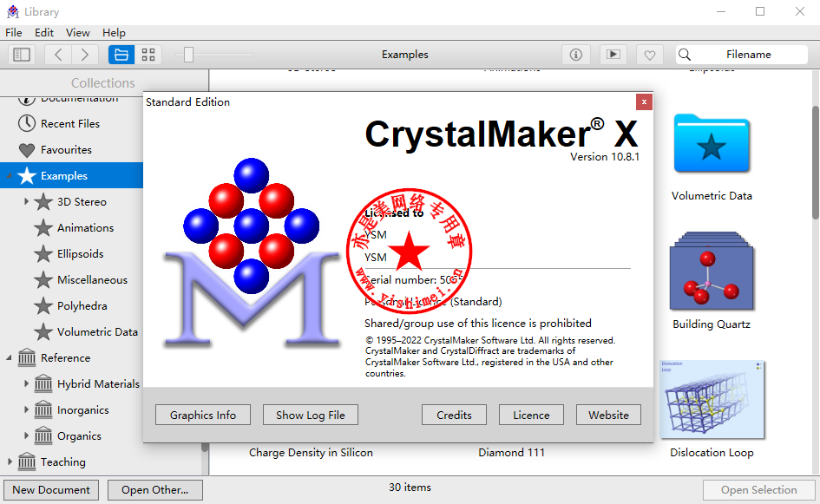Click the Diamond 111 file label
The height and width of the screenshot is (504, 820).
tap(511, 452)
